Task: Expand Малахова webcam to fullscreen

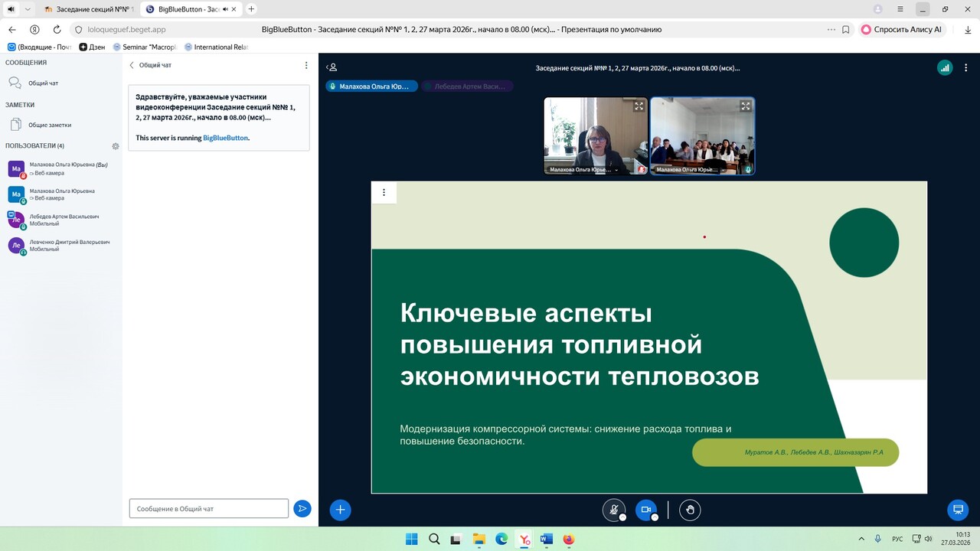Action: [x=639, y=106]
